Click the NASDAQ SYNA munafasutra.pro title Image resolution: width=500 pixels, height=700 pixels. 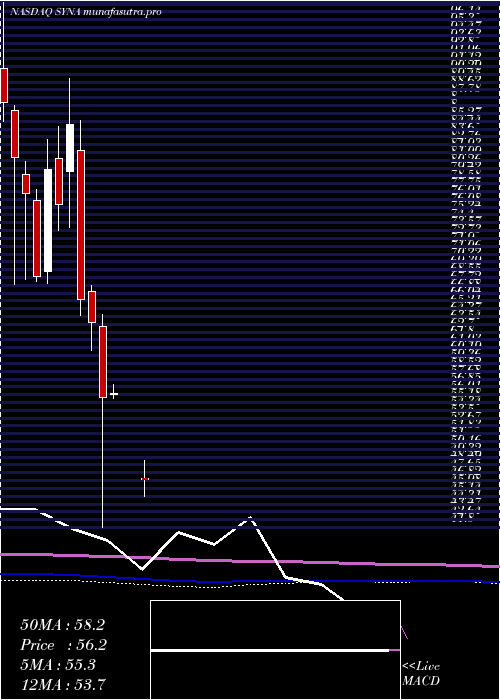[x=86, y=12]
